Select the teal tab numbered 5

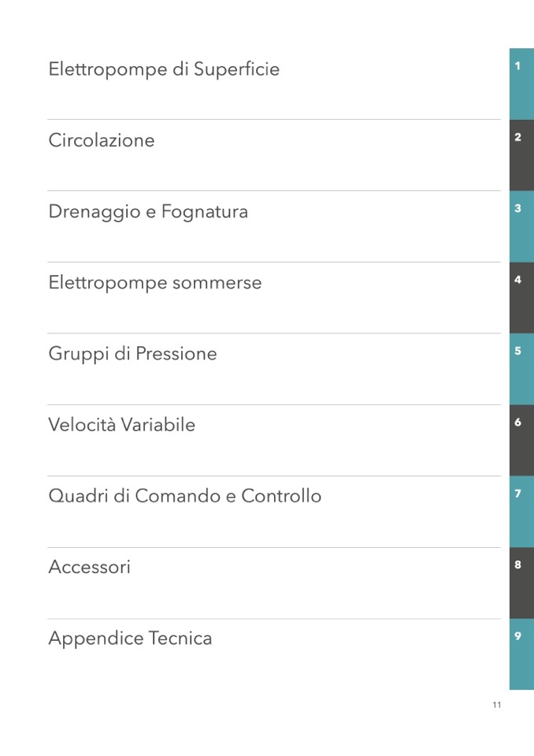tap(521, 368)
